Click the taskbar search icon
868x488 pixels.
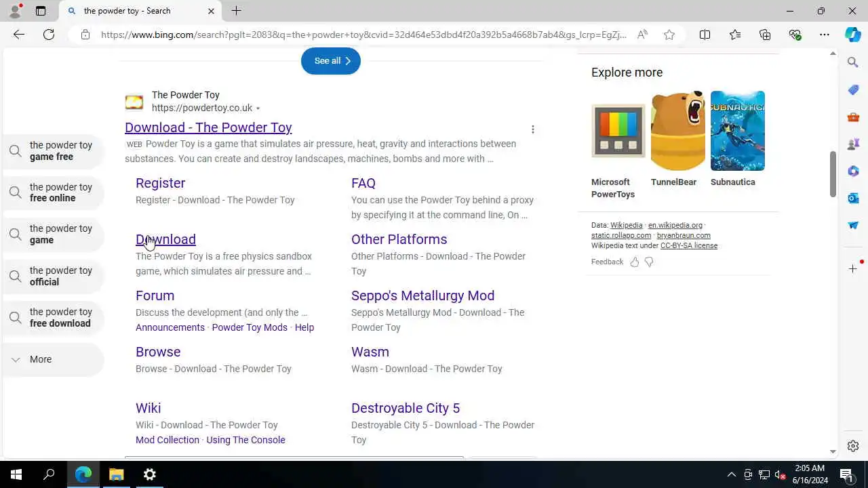click(49, 474)
